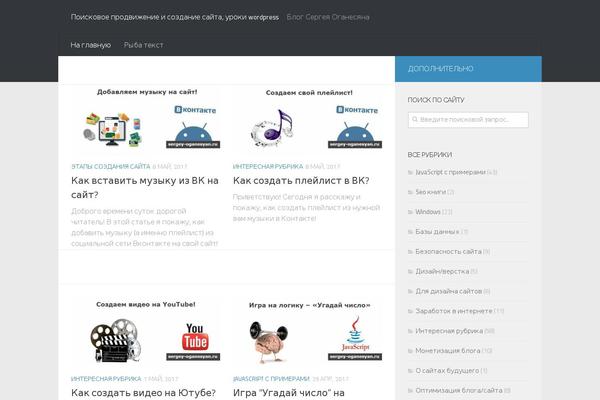
Task: Open article 'Как вставить музыку из ВК на сайт?'
Action: pos(145,188)
